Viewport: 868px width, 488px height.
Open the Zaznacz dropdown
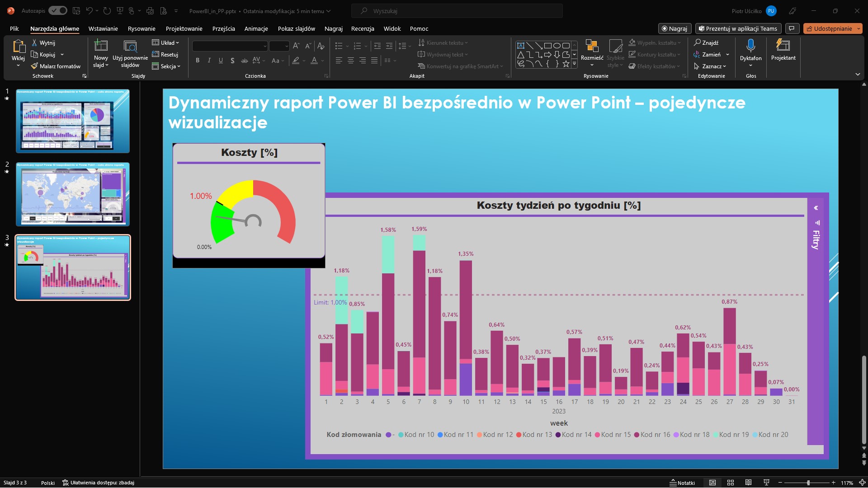[x=710, y=66]
